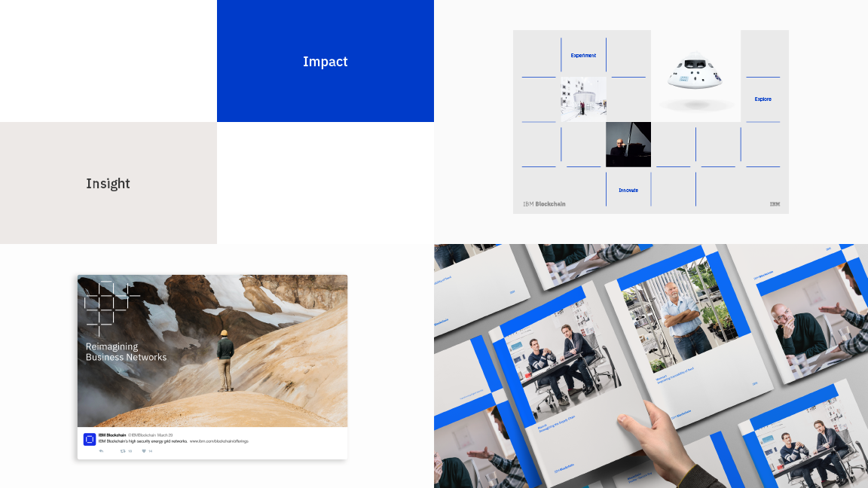Click the IBM Blockchain avatar in the tweet
Image resolution: width=868 pixels, height=488 pixels.
tap(89, 439)
